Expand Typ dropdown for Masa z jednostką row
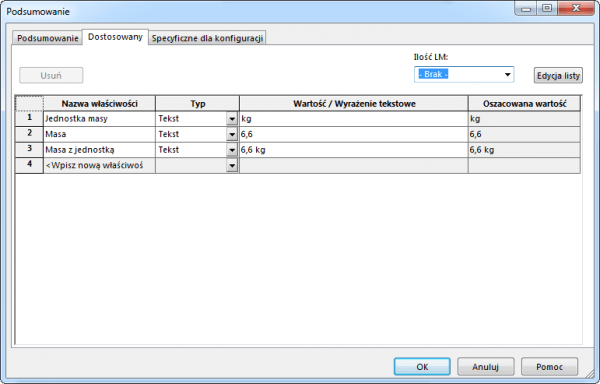This screenshot has width=600, height=384. 232,150
